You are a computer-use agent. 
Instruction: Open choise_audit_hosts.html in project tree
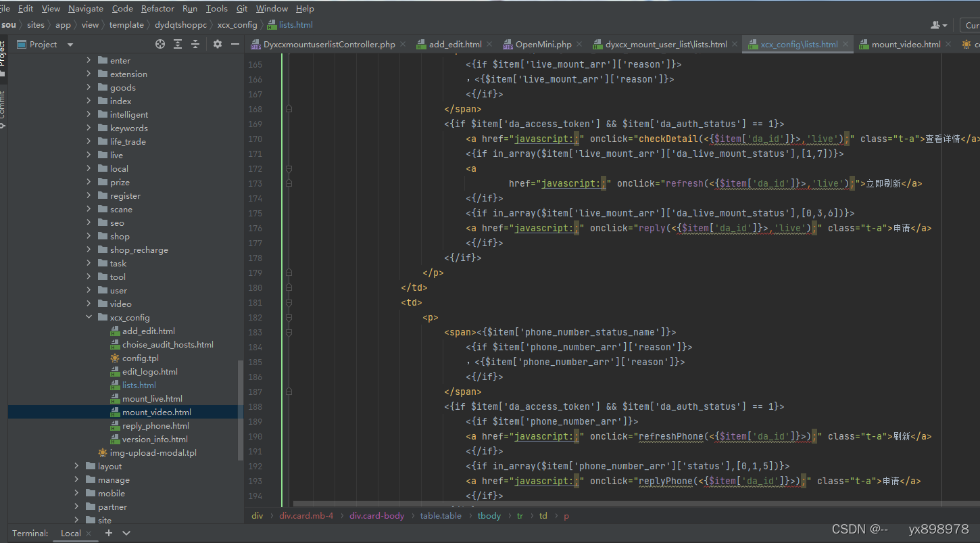click(x=168, y=344)
